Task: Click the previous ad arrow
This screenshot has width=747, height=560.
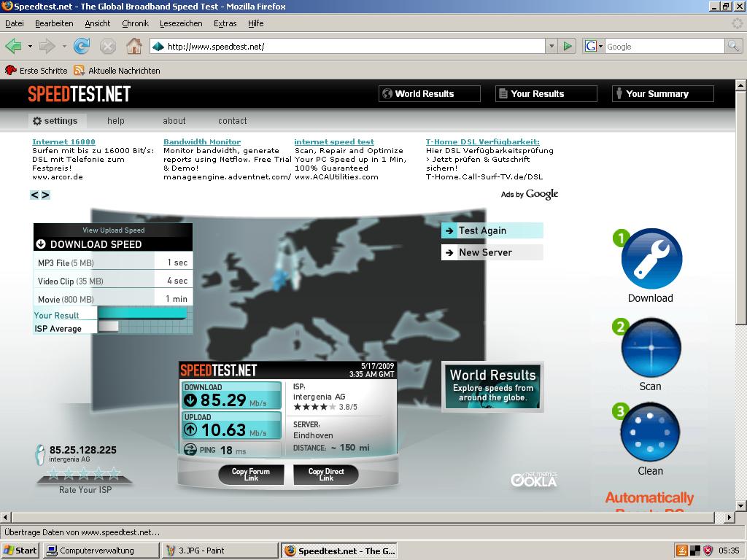Action: pos(35,195)
